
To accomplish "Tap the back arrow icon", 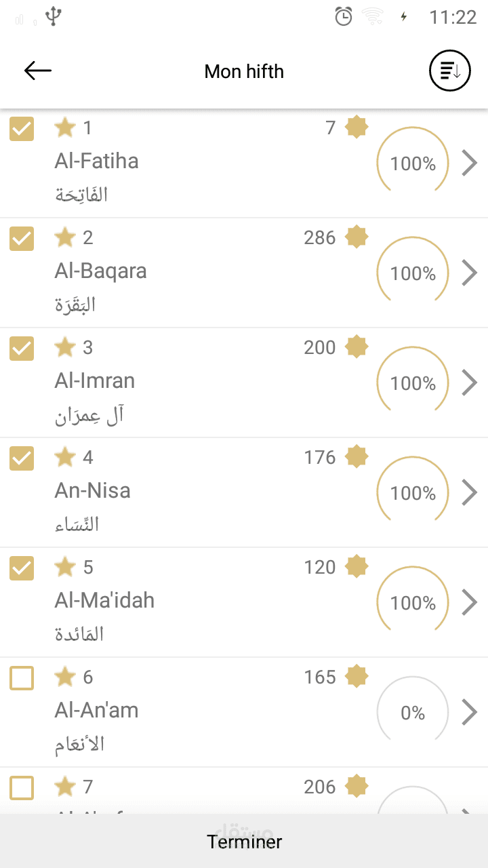I will click(x=38, y=71).
